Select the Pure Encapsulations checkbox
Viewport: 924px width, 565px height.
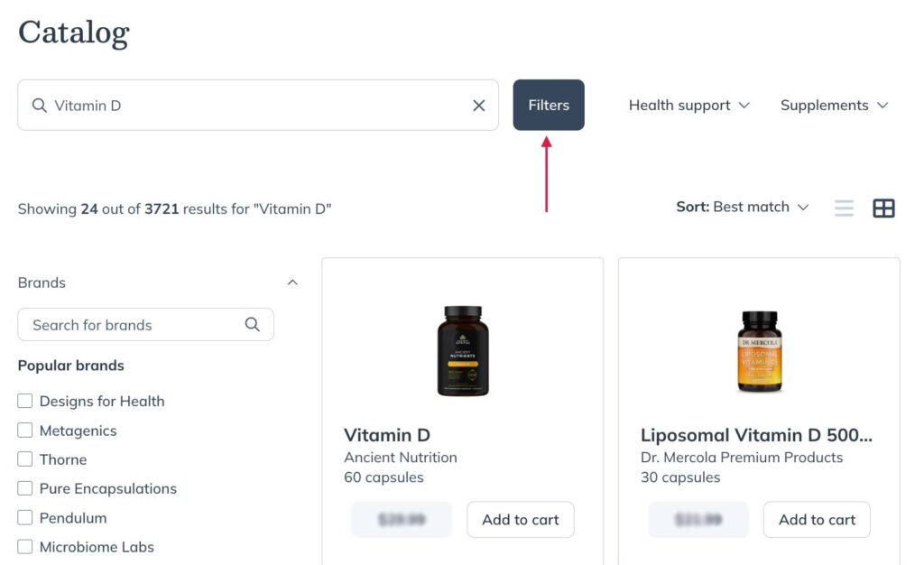pos(25,488)
